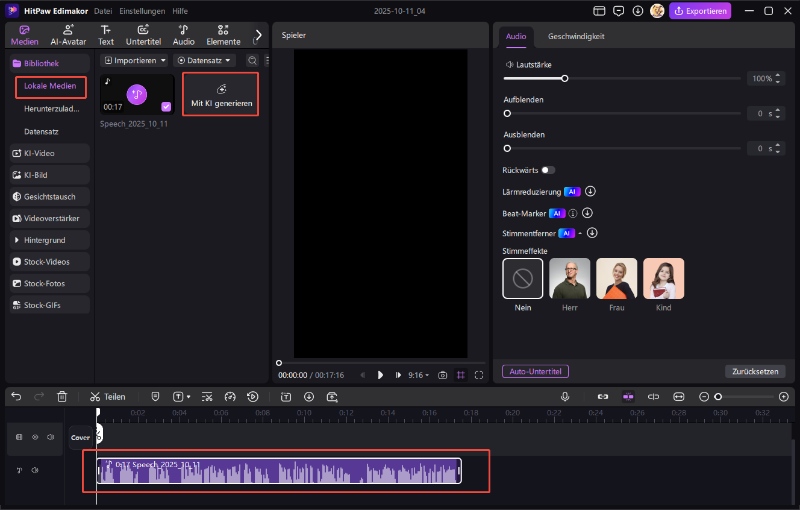Play the video preview

pos(380,375)
